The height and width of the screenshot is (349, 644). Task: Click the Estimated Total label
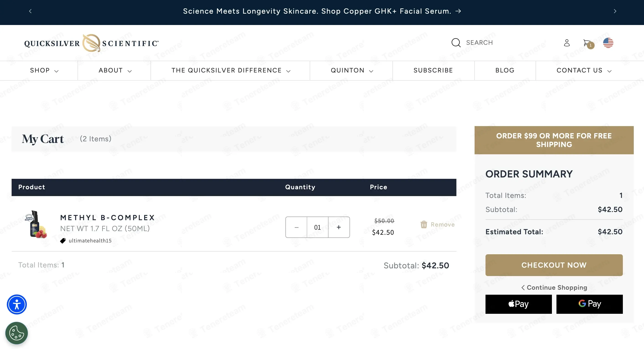[x=514, y=232]
